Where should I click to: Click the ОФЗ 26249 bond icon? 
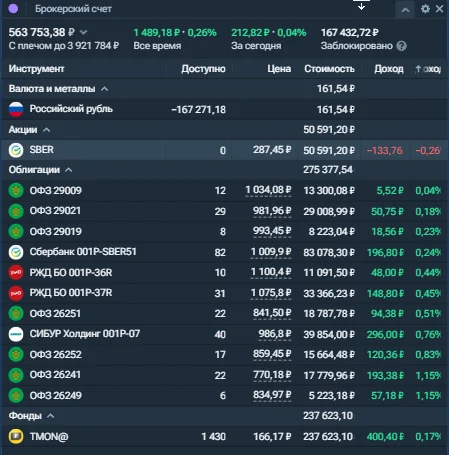tap(16, 395)
